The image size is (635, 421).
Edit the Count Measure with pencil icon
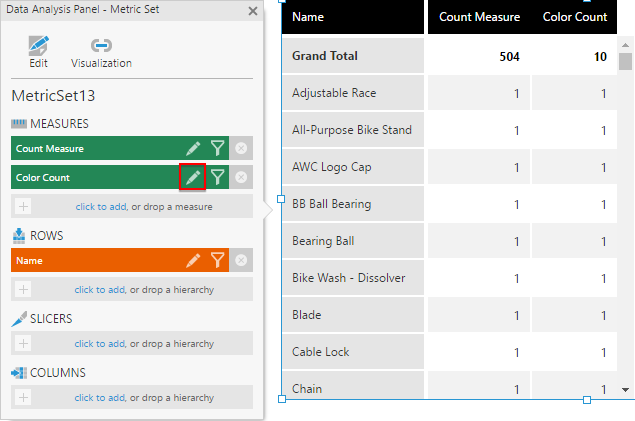tap(193, 149)
